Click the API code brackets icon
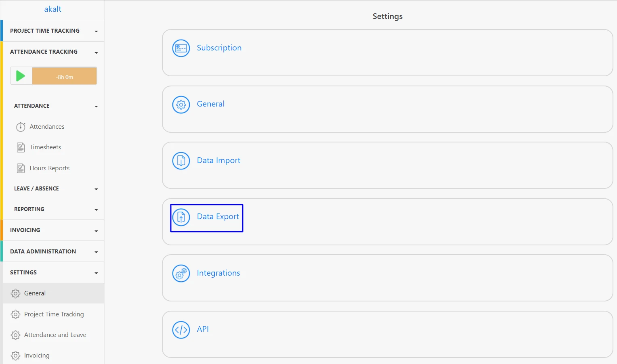 [x=180, y=330]
